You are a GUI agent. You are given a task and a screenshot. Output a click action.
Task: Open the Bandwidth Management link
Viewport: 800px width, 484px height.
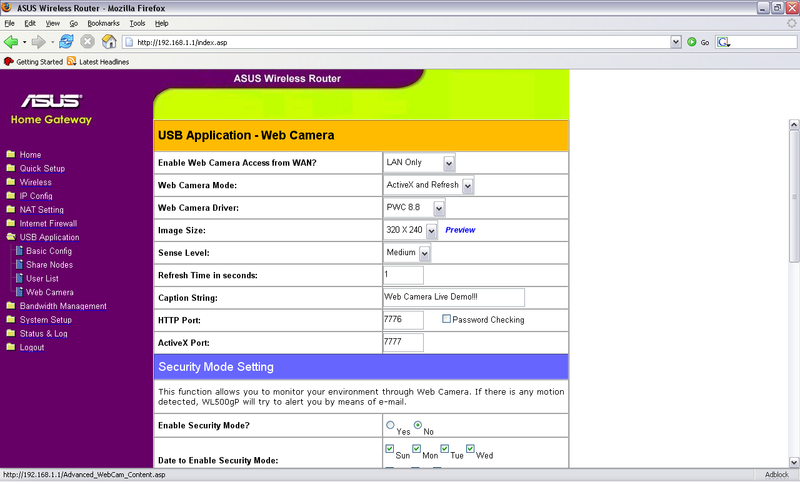[63, 306]
